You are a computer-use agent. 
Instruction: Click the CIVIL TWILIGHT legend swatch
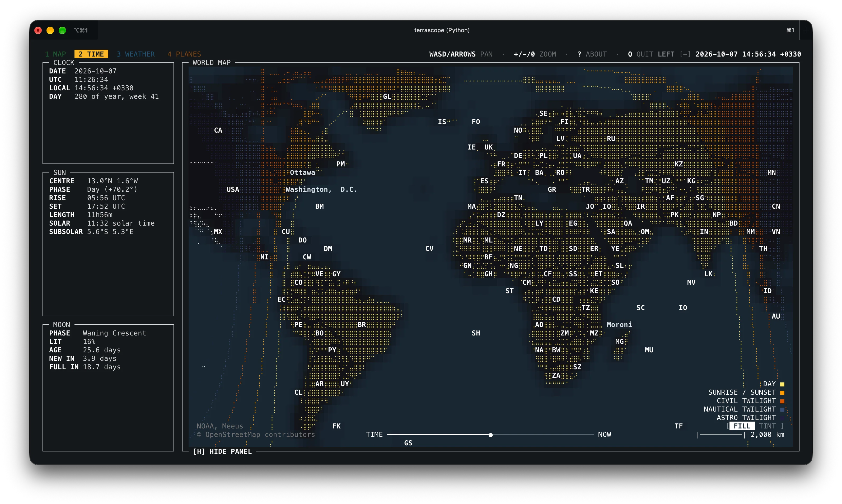pos(782,401)
